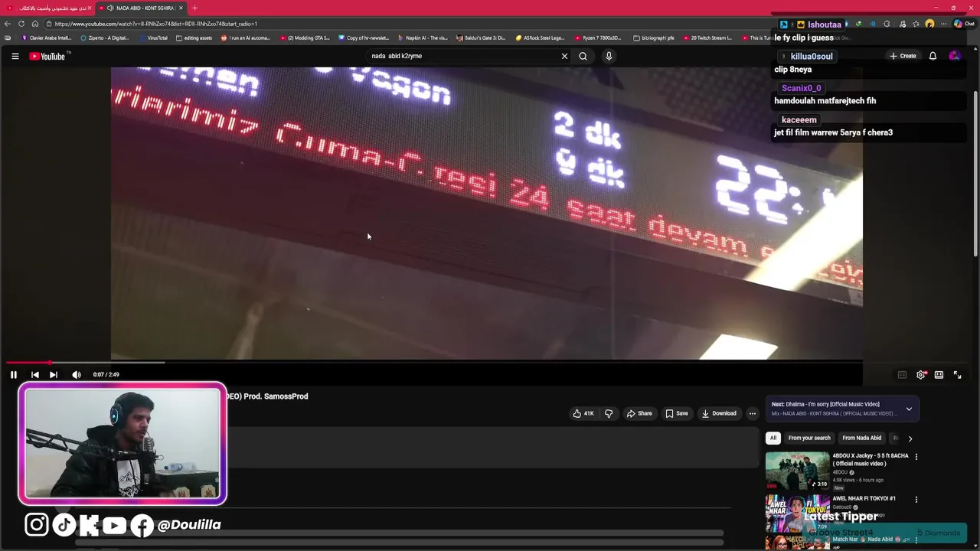Image resolution: width=980 pixels, height=551 pixels.
Task: Open the editing assets bookmark folder
Action: coord(194,37)
